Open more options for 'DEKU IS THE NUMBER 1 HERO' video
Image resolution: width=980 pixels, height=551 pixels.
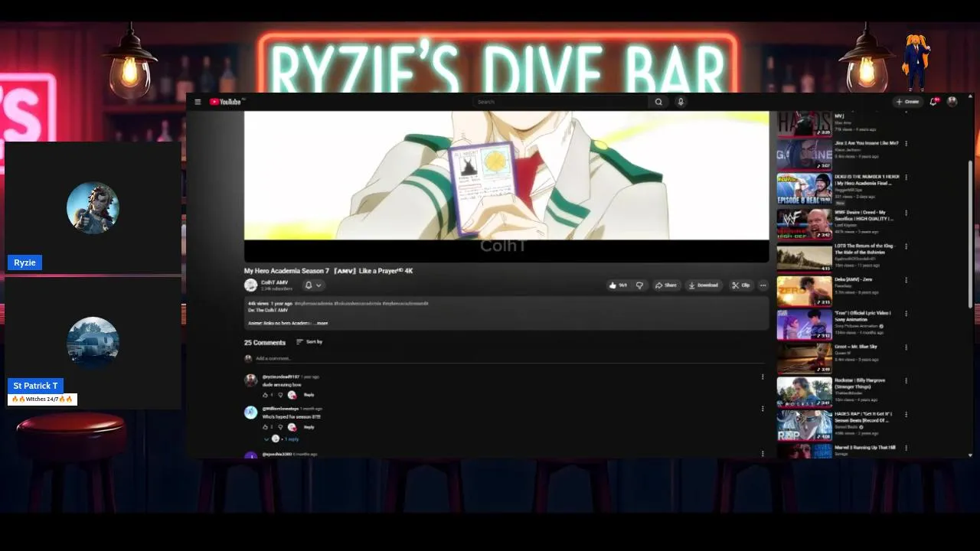906,178
